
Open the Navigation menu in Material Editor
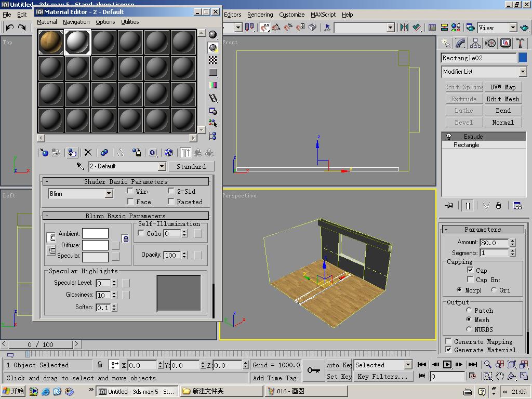coord(76,22)
